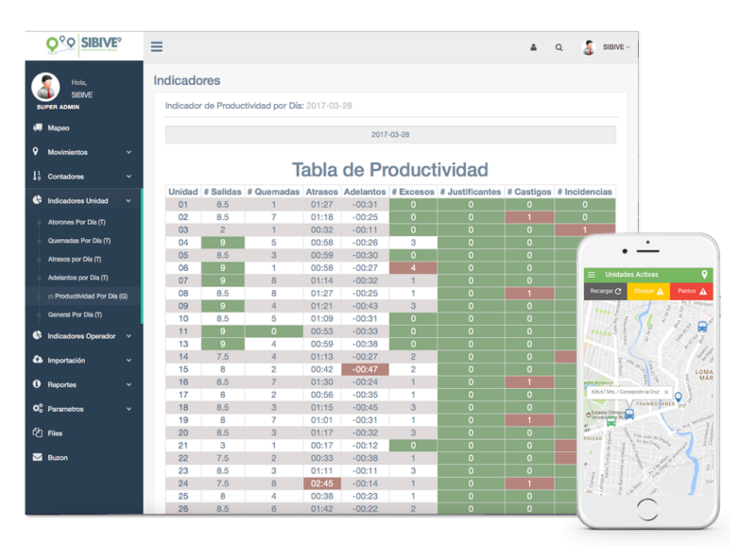Viewport: 756px width, 560px height.
Task: Open Atorones Por Día (T) submenu item
Action: 77,222
